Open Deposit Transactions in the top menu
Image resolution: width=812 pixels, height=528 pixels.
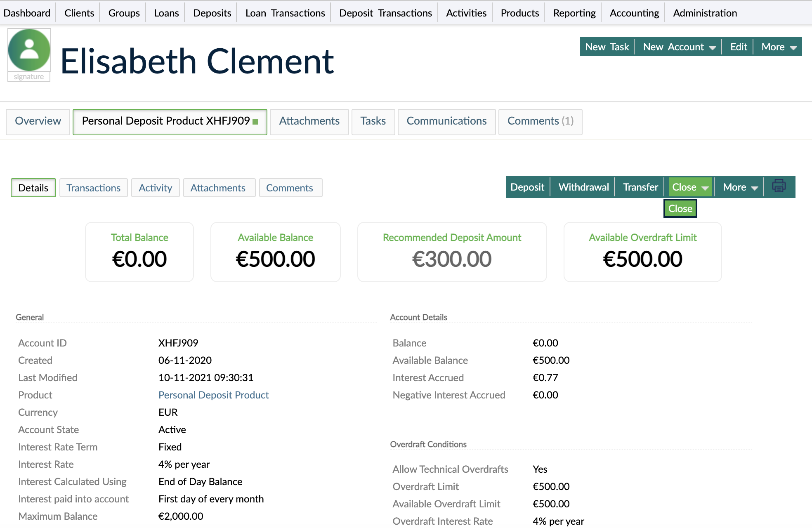pos(385,13)
